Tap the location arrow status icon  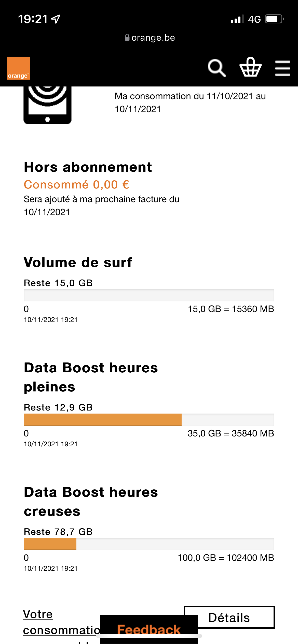coord(56,19)
